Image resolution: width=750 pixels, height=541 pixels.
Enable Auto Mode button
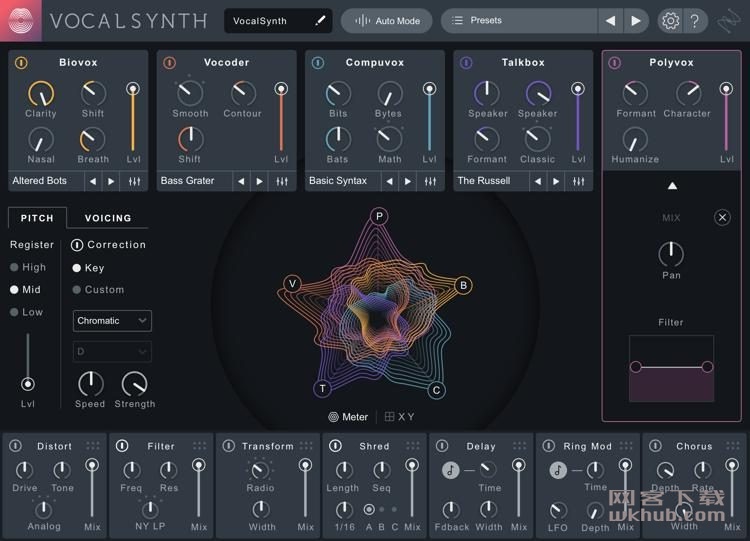click(386, 21)
